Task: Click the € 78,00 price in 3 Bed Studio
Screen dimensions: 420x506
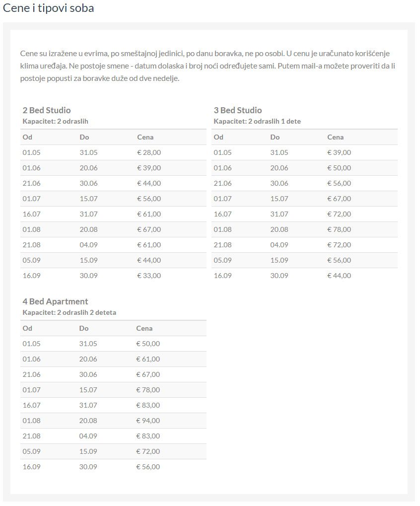Action: (339, 229)
